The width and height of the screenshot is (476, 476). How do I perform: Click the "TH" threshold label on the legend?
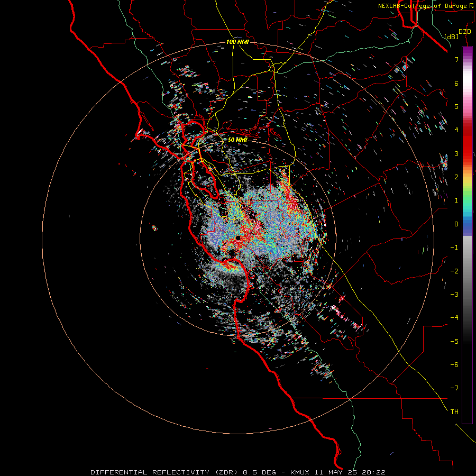pos(454,412)
